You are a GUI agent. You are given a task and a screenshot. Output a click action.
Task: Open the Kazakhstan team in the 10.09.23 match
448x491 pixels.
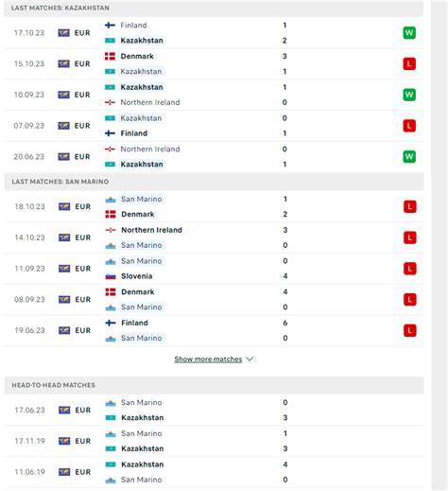[142, 87]
